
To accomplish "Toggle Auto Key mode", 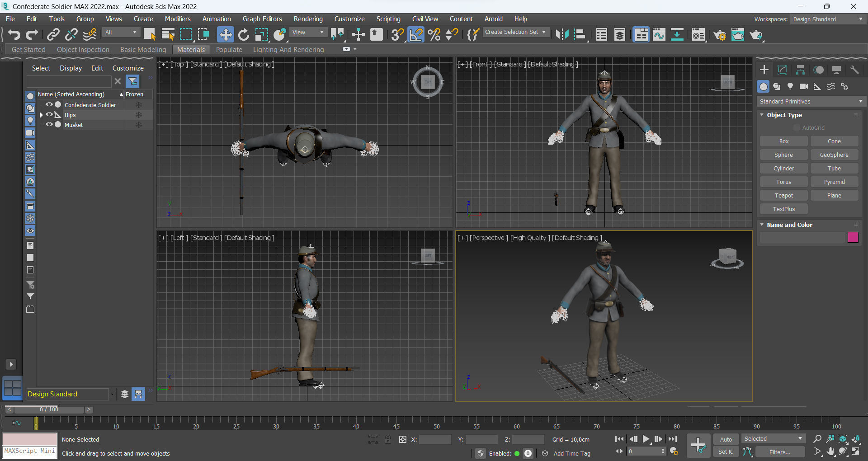I will click(726, 439).
